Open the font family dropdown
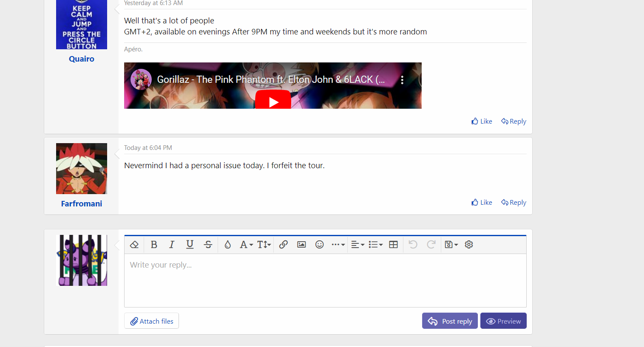This screenshot has height=347, width=644. click(x=246, y=245)
